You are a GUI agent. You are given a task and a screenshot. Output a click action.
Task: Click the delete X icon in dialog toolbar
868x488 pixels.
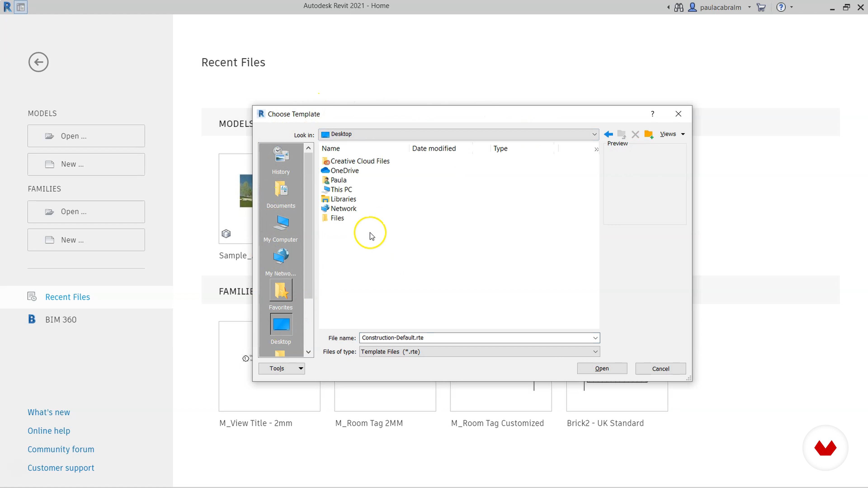pyautogui.click(x=635, y=134)
